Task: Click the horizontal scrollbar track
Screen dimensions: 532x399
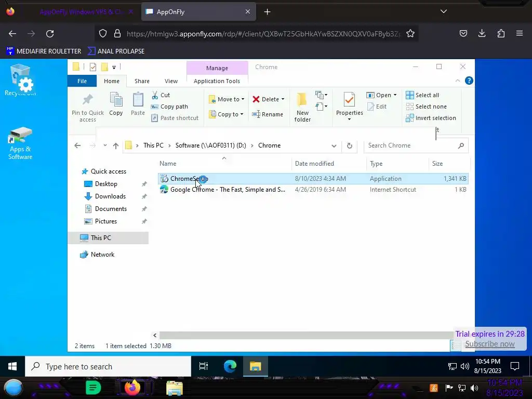Action: 306,335
